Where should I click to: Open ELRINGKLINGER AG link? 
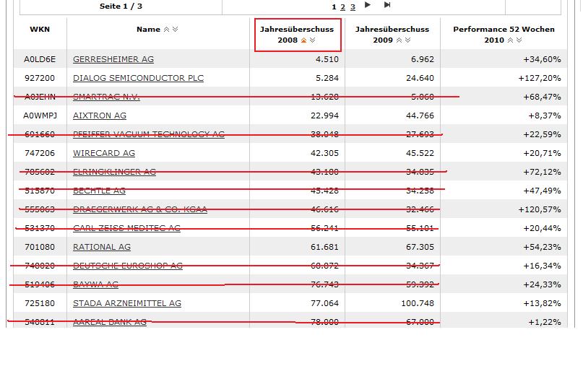coord(115,172)
